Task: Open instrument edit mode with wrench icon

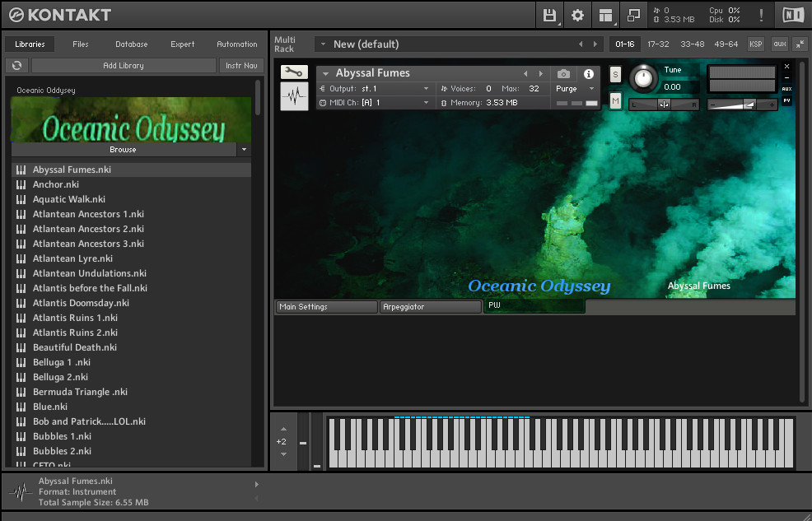Action: pos(294,72)
